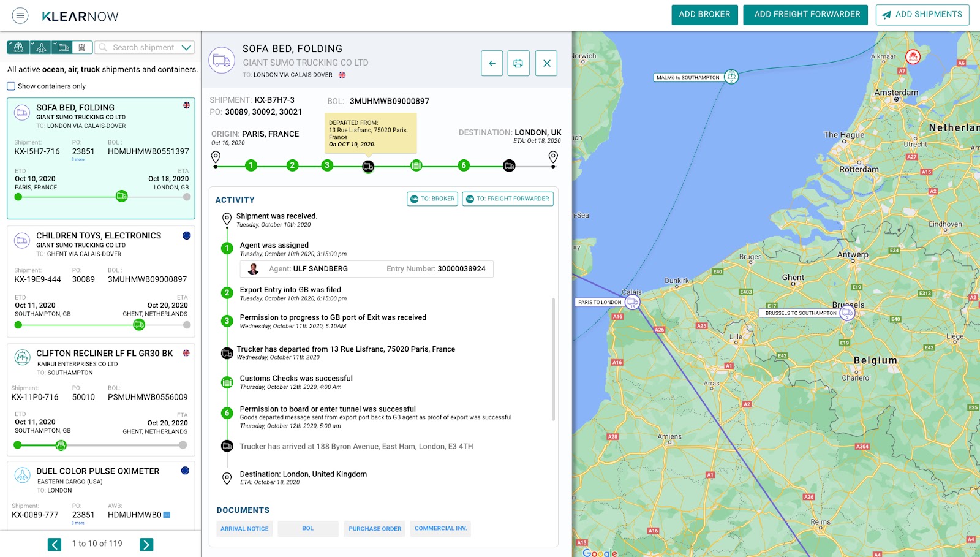Check Show containers only
980x557 pixels.
(x=11, y=86)
